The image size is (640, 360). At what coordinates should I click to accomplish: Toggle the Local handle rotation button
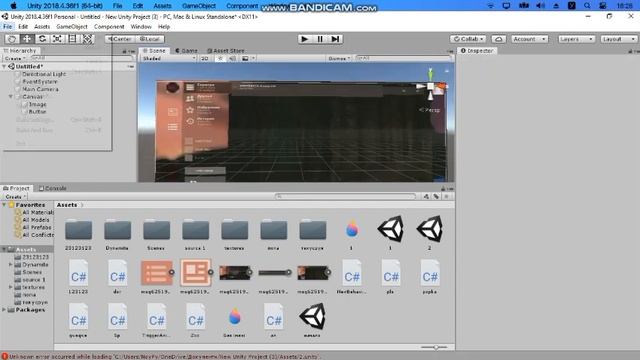click(x=149, y=39)
